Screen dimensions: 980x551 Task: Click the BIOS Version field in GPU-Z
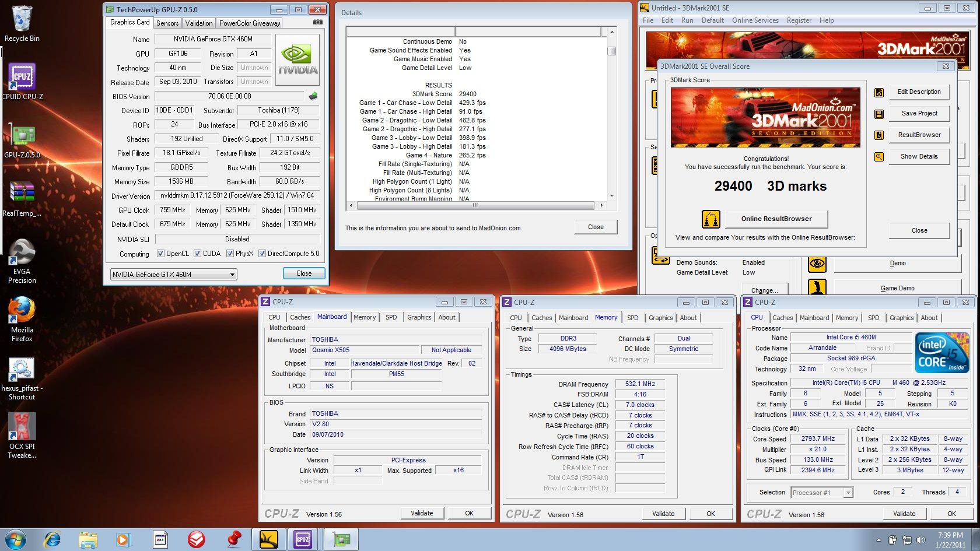pyautogui.click(x=229, y=96)
